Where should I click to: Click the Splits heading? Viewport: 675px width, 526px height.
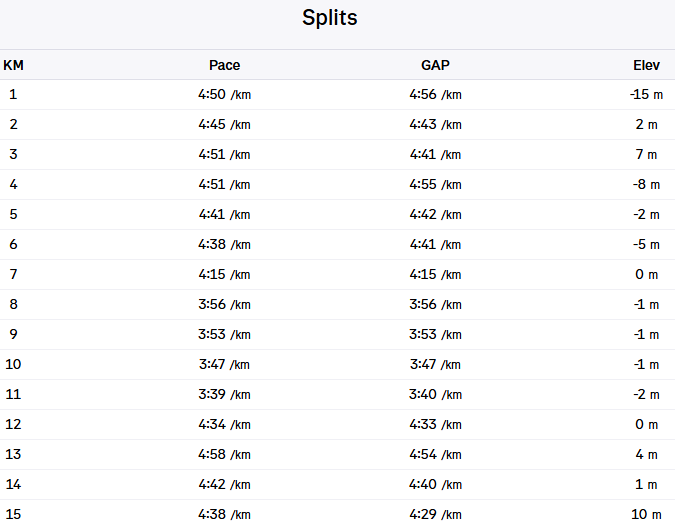tap(329, 18)
